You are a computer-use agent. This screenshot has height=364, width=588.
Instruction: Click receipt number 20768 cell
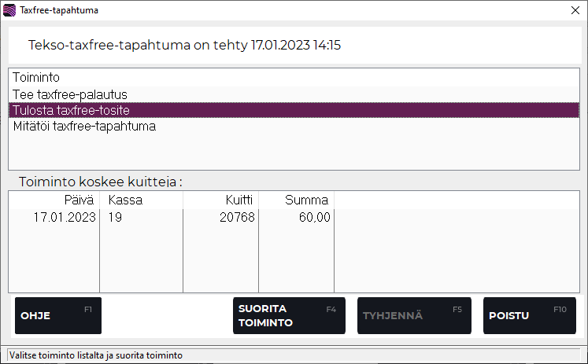pos(239,216)
